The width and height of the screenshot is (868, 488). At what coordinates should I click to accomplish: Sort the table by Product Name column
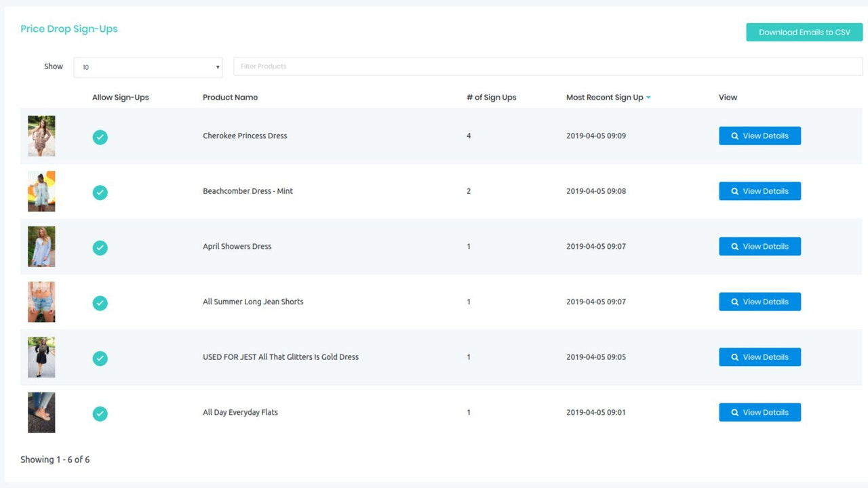coord(229,97)
